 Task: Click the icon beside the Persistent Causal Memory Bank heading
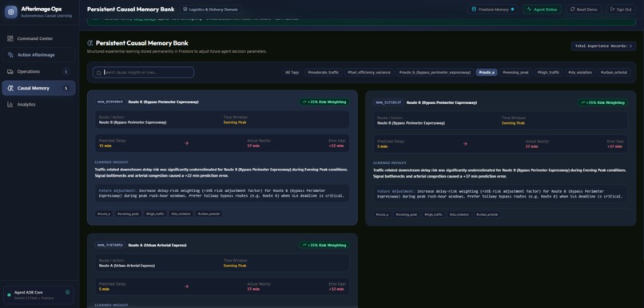coord(90,42)
